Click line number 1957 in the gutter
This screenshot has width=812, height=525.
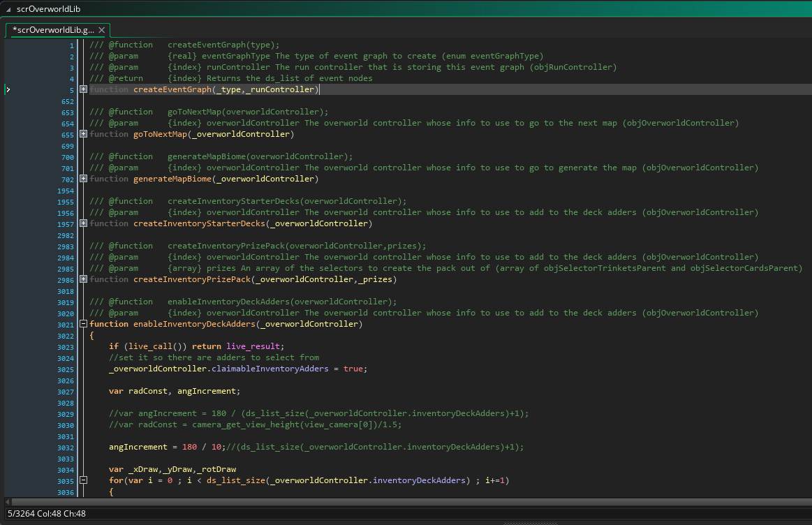pos(65,224)
